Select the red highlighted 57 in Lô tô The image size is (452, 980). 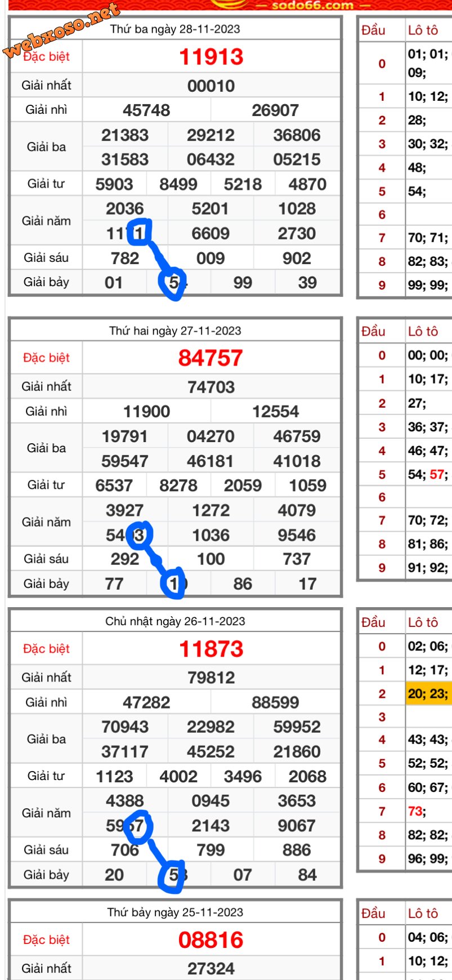[x=437, y=475]
